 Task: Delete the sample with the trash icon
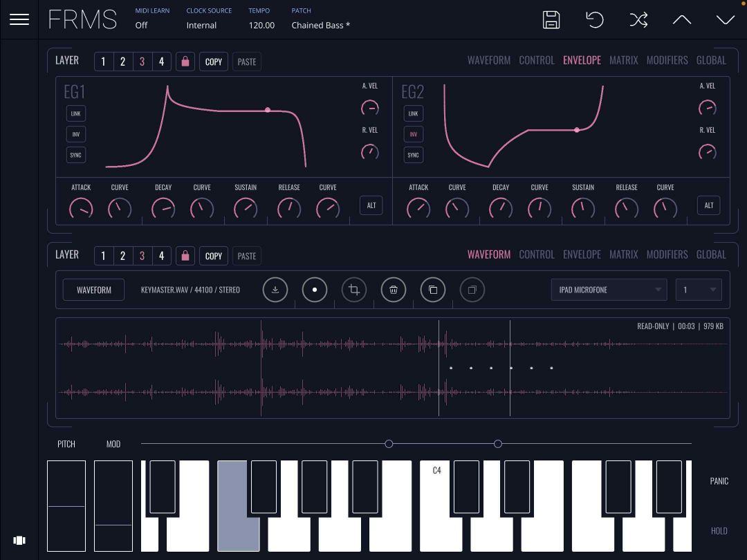point(394,290)
